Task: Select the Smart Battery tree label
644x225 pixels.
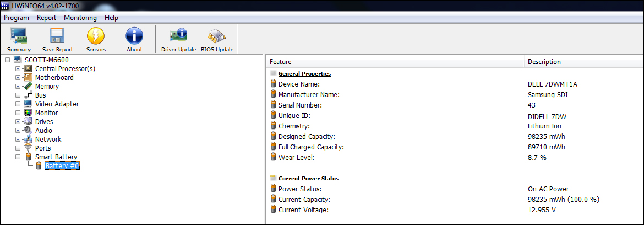Action: [56, 157]
